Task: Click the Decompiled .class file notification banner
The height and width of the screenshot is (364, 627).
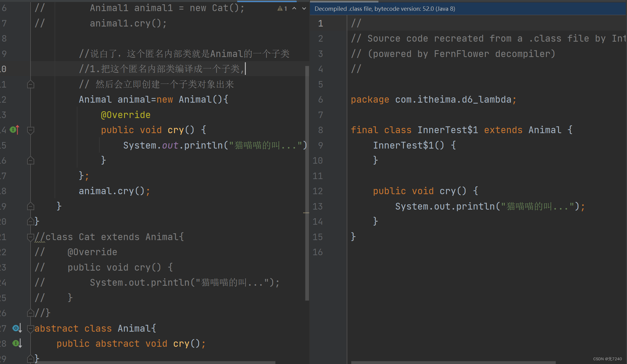Action: [x=385, y=9]
